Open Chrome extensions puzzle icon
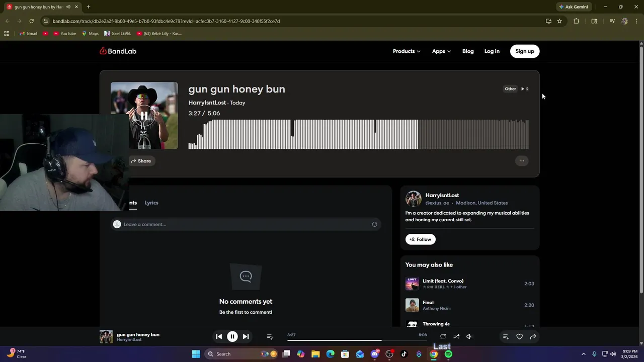 [x=576, y=21]
